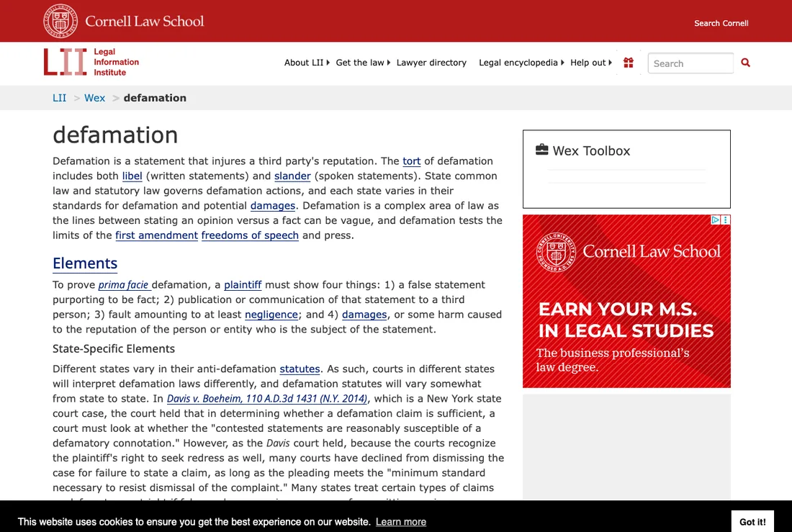This screenshot has height=532, width=792.
Task: Open the plaintiff link
Action: pos(243,285)
